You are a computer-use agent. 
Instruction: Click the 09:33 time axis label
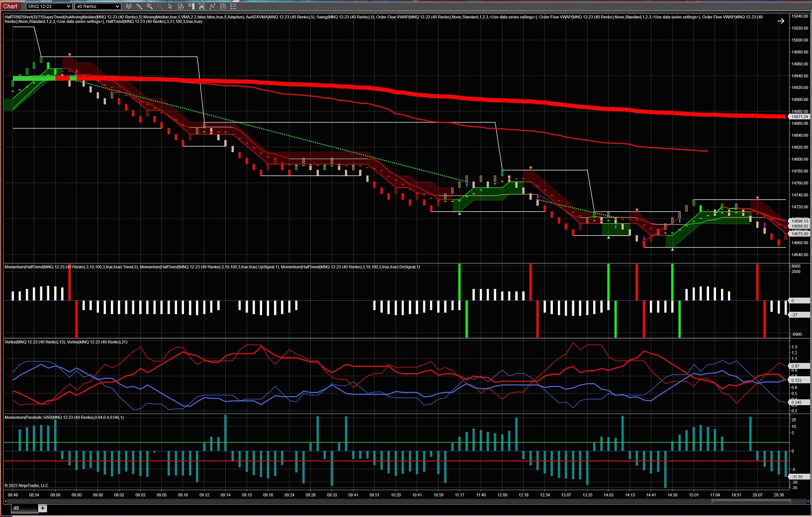point(332,495)
